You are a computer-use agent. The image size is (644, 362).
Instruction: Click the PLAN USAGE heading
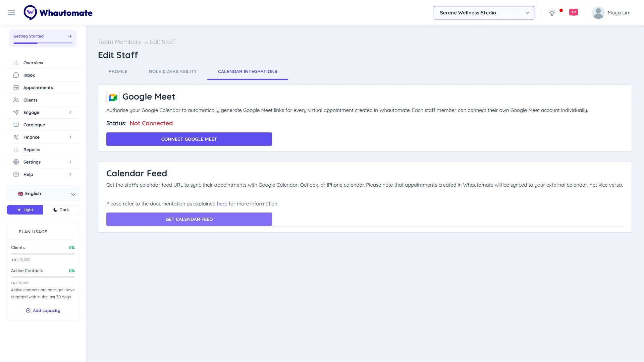click(x=33, y=232)
